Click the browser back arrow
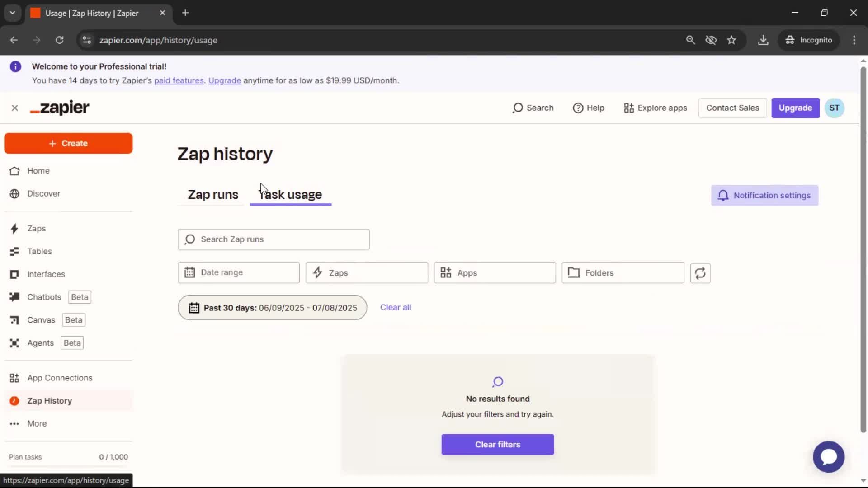 (14, 40)
